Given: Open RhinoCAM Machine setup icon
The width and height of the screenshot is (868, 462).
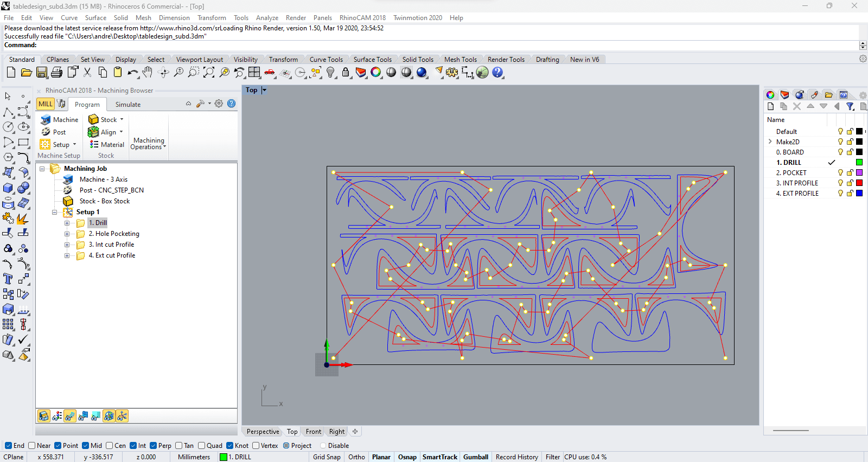Looking at the screenshot, I should 46,120.
